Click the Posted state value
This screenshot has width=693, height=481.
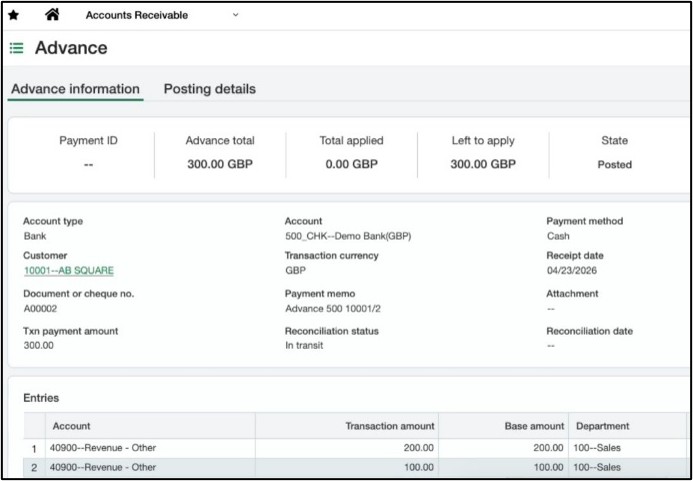coord(615,164)
